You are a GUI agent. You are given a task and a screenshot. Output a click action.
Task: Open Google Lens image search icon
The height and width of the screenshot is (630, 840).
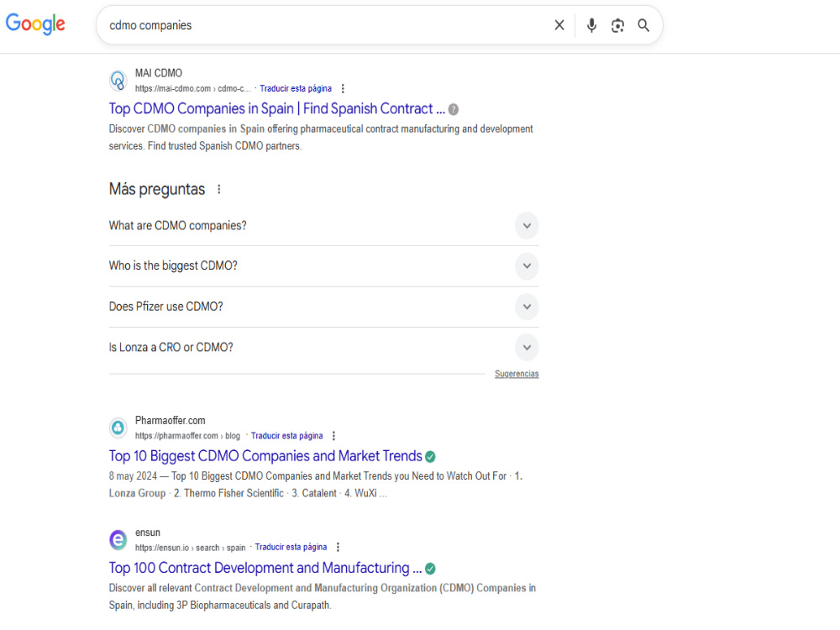[617, 25]
